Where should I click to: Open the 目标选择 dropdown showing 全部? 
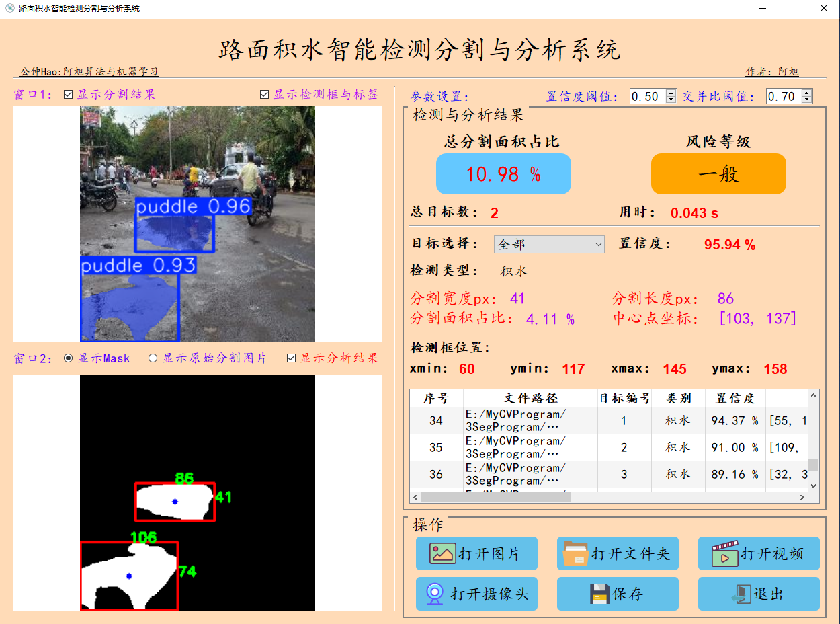[549, 244]
